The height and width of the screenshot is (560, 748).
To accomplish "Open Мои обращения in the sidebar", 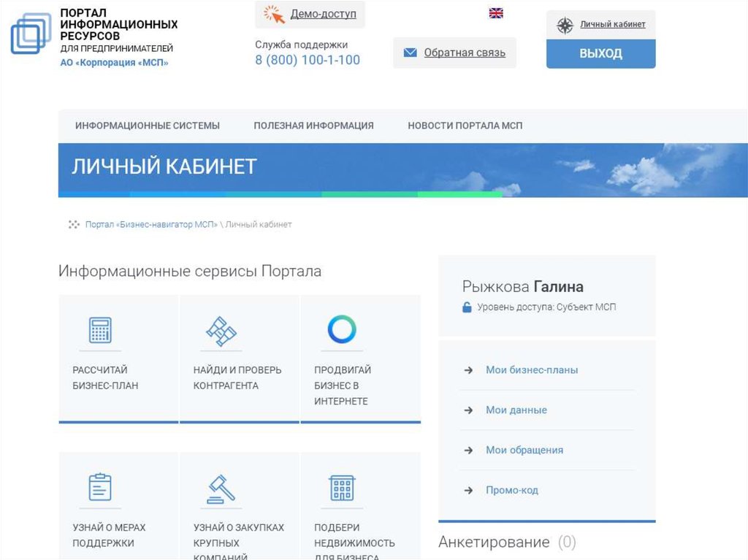I will click(524, 450).
